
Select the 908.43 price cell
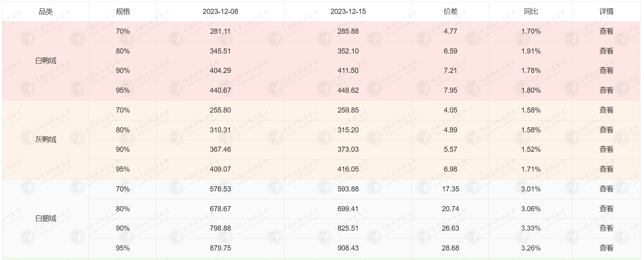pyautogui.click(x=348, y=248)
